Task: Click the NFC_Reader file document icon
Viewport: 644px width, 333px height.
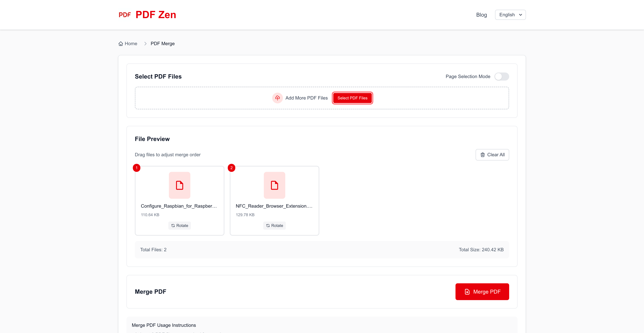Action: 274,185
